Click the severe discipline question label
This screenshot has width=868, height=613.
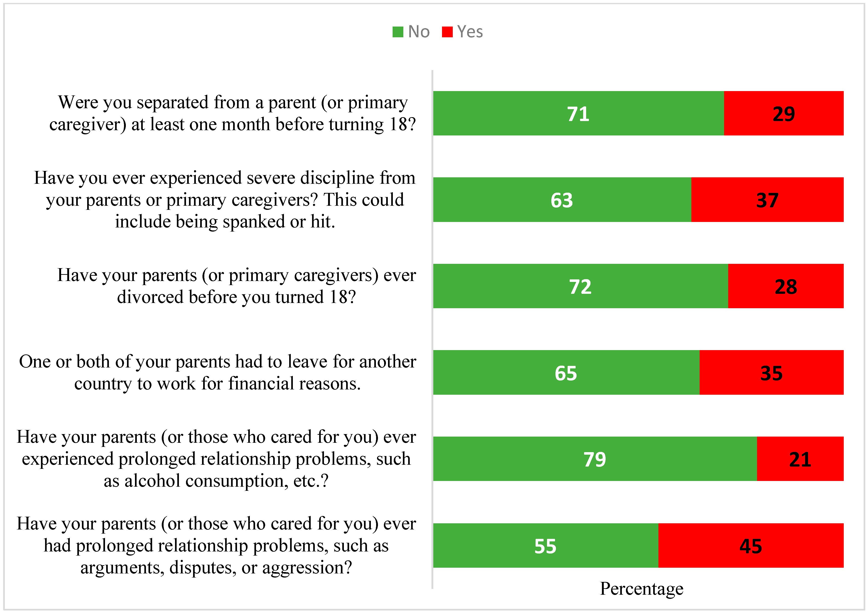point(225,200)
